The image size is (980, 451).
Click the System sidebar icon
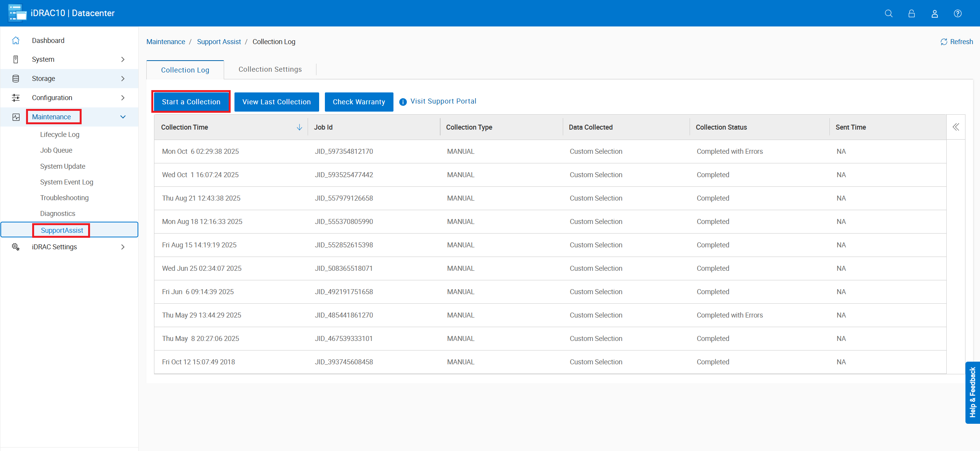click(x=15, y=59)
